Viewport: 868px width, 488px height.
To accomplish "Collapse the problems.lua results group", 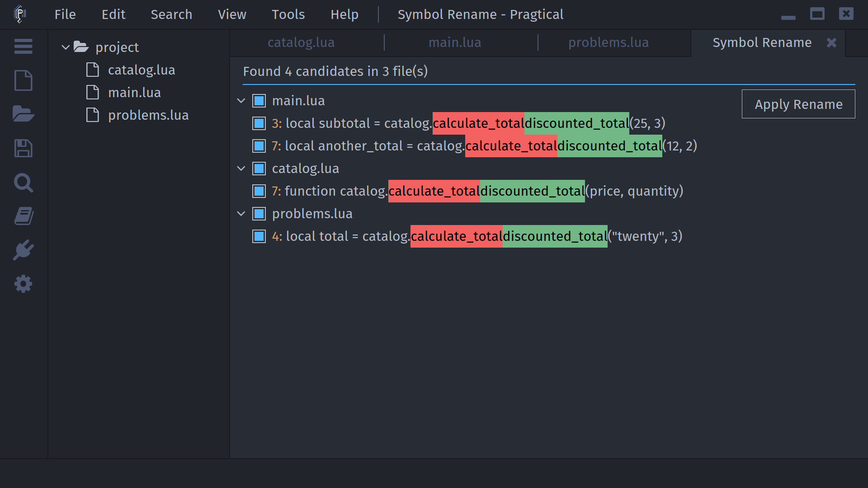I will (241, 213).
